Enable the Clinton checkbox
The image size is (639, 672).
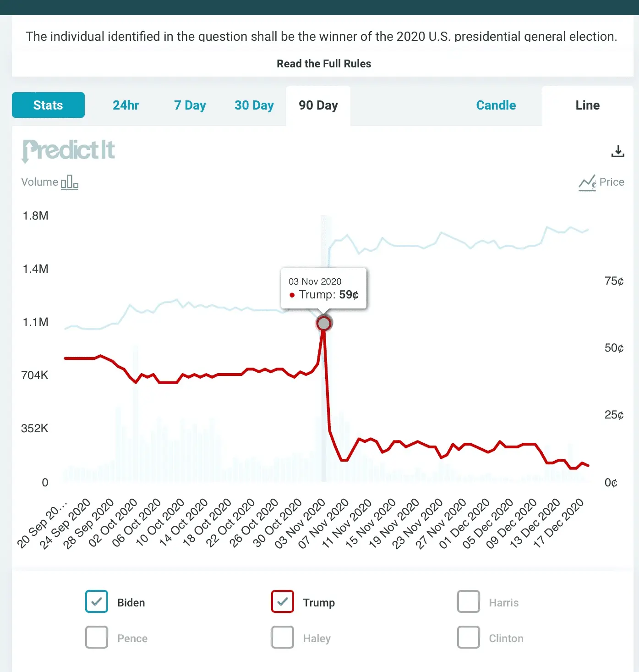[469, 638]
